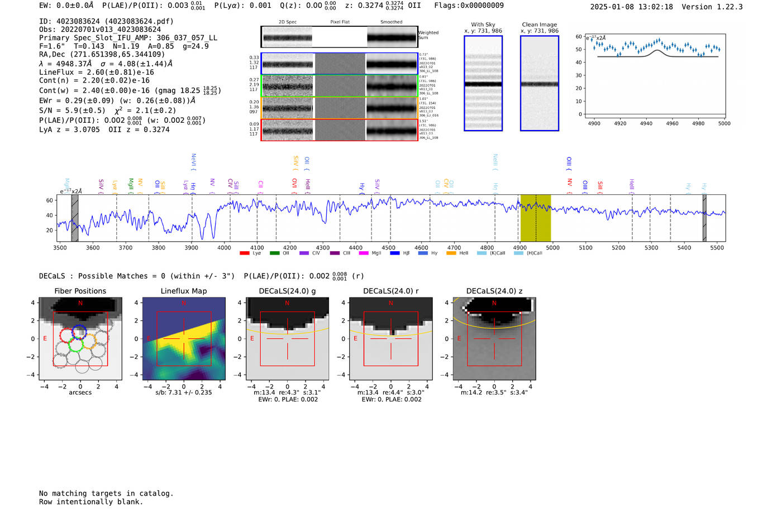The width and height of the screenshot is (782, 532).
Task: Click the red Lyα legend swatch
Action: [x=244, y=253]
